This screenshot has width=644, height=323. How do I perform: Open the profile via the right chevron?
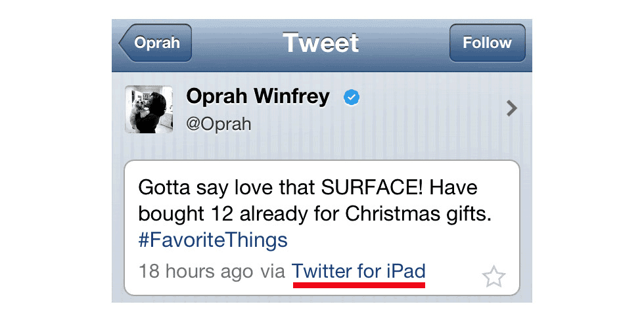coord(511,108)
